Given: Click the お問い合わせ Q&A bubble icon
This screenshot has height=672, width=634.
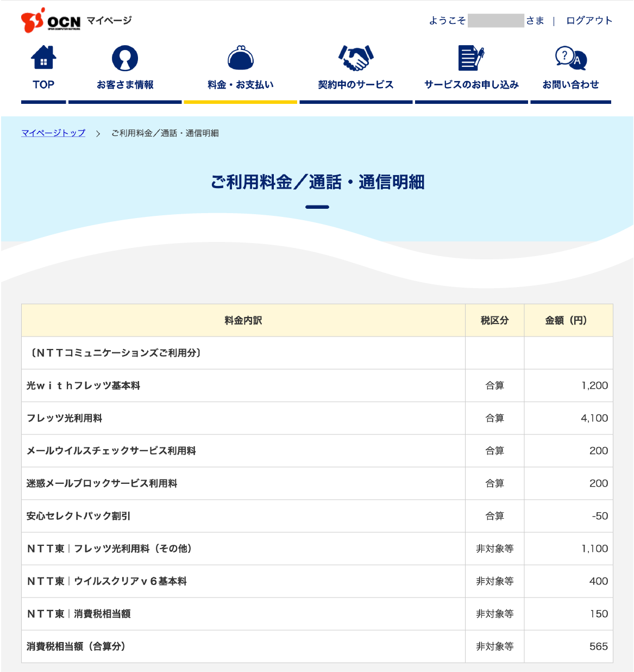Looking at the screenshot, I should point(571,58).
